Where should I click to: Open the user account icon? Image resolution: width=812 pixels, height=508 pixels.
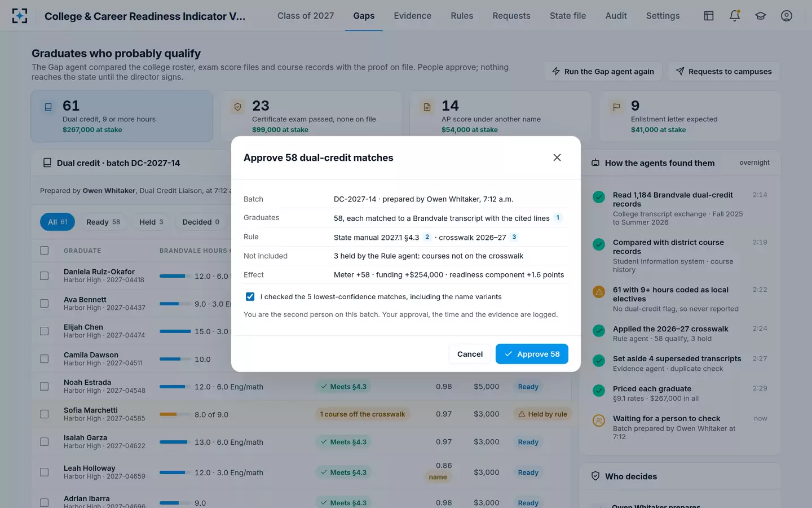787,16
